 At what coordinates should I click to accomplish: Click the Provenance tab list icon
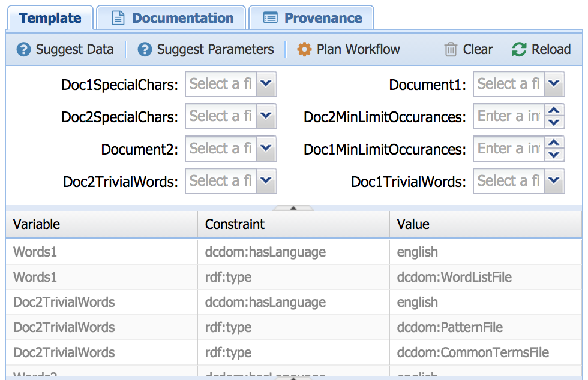[271, 18]
